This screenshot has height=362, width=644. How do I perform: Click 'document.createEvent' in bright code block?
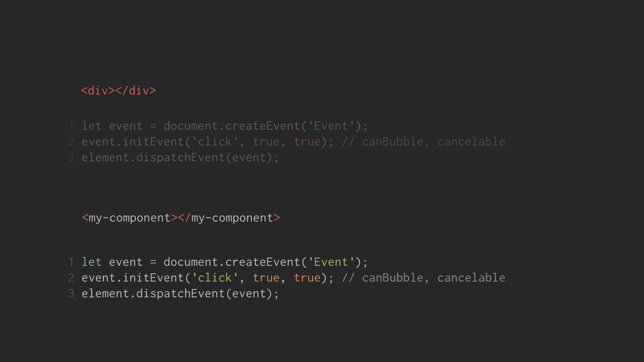click(232, 262)
